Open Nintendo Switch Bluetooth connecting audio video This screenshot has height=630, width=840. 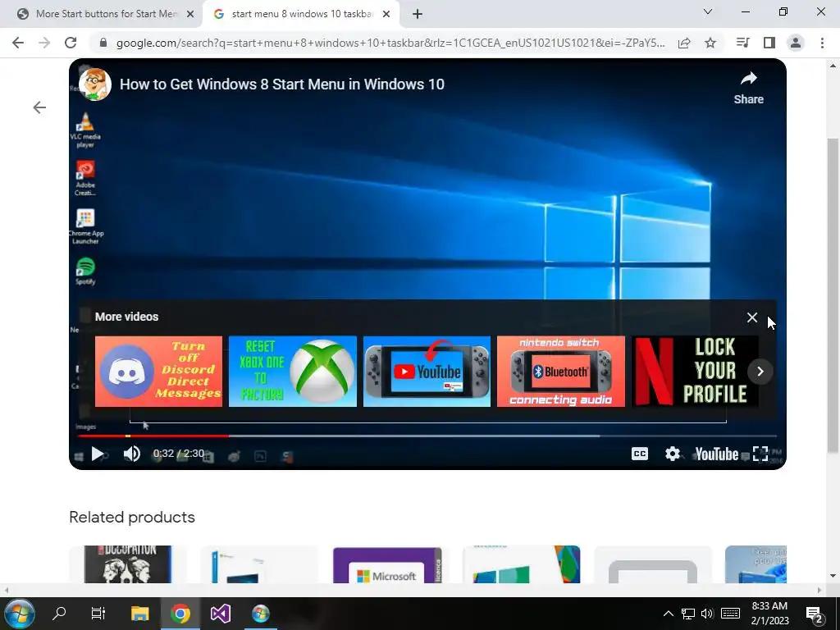point(561,372)
